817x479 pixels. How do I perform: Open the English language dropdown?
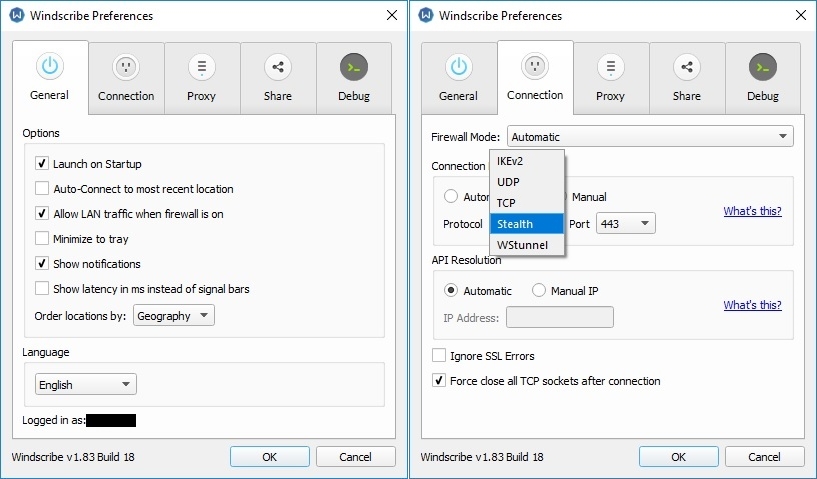[x=86, y=385]
